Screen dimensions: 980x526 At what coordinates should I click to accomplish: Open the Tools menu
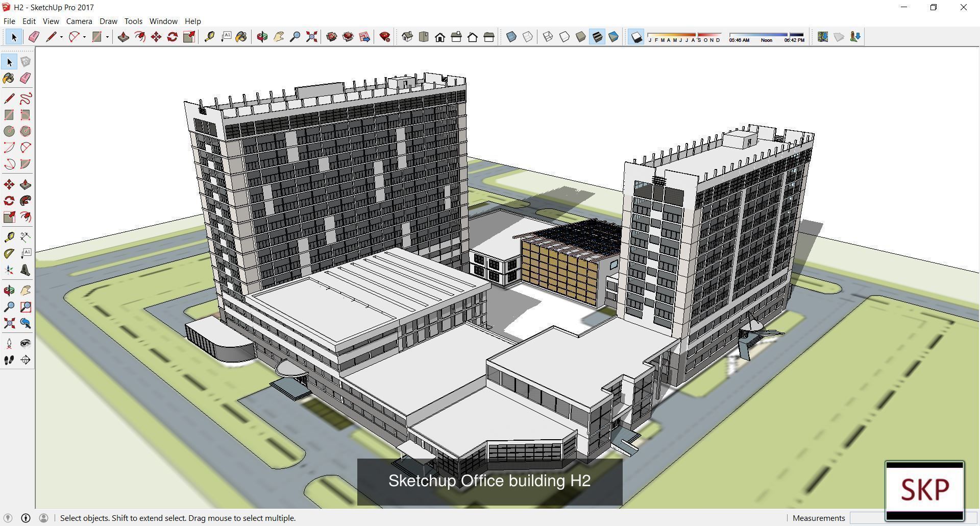click(133, 21)
